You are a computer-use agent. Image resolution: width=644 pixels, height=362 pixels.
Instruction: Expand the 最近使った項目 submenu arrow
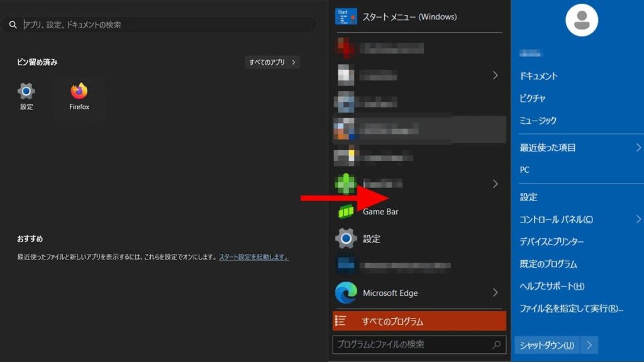click(x=638, y=147)
